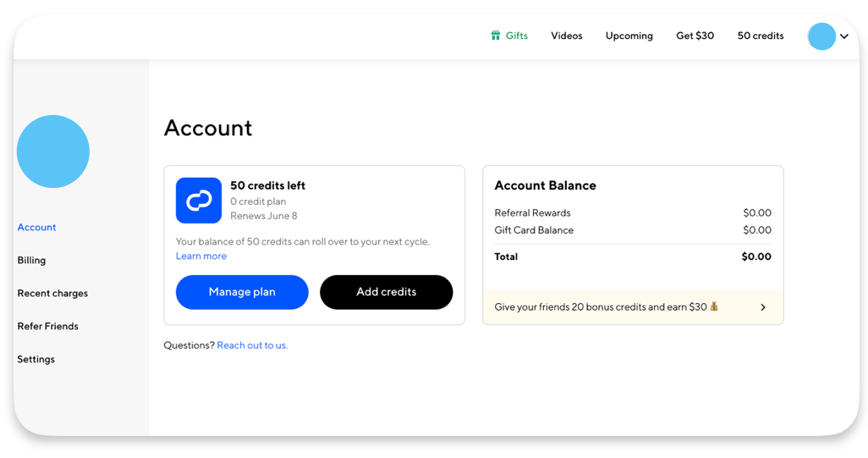Expand the profile dropdown chevron
The height and width of the screenshot is (458, 868).
844,36
